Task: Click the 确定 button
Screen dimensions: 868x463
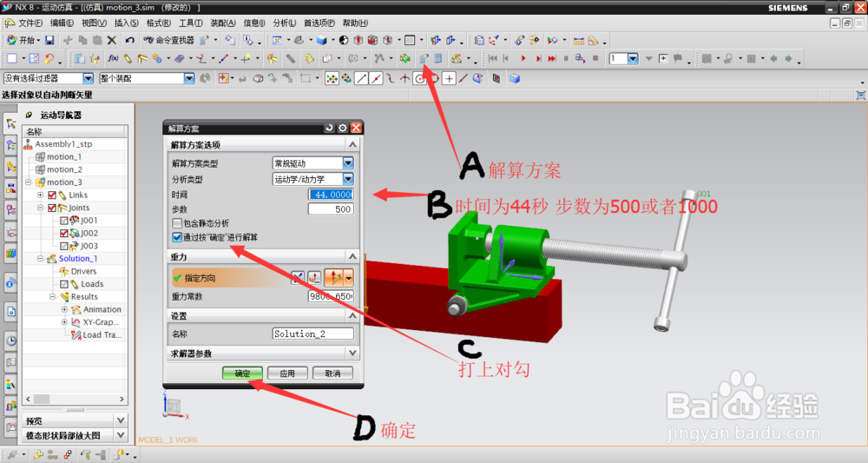Action: tap(242, 374)
